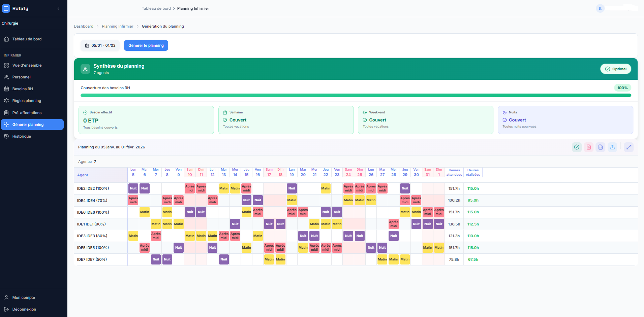The width and height of the screenshot is (644, 317).
Task: Open the Personnel menu item
Action: (x=22, y=77)
